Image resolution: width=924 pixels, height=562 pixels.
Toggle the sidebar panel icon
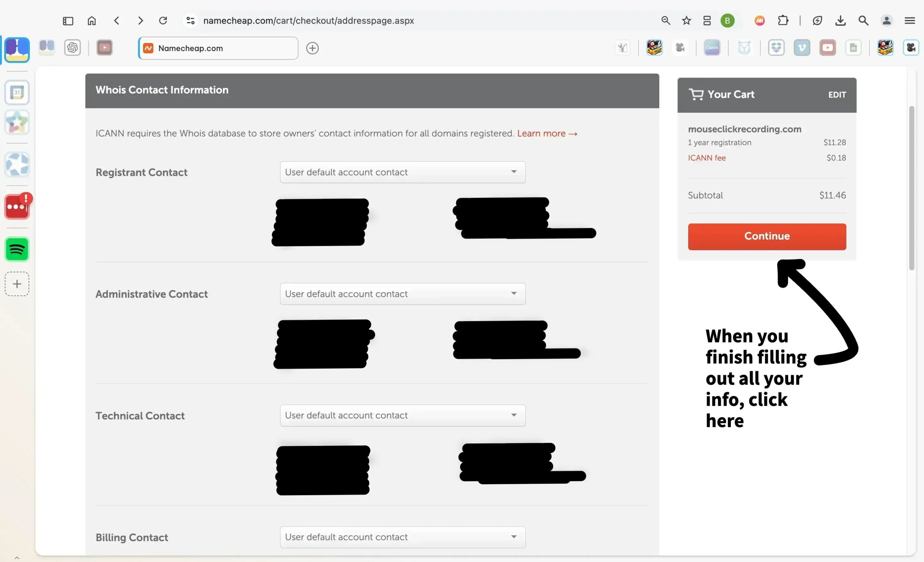pos(68,21)
